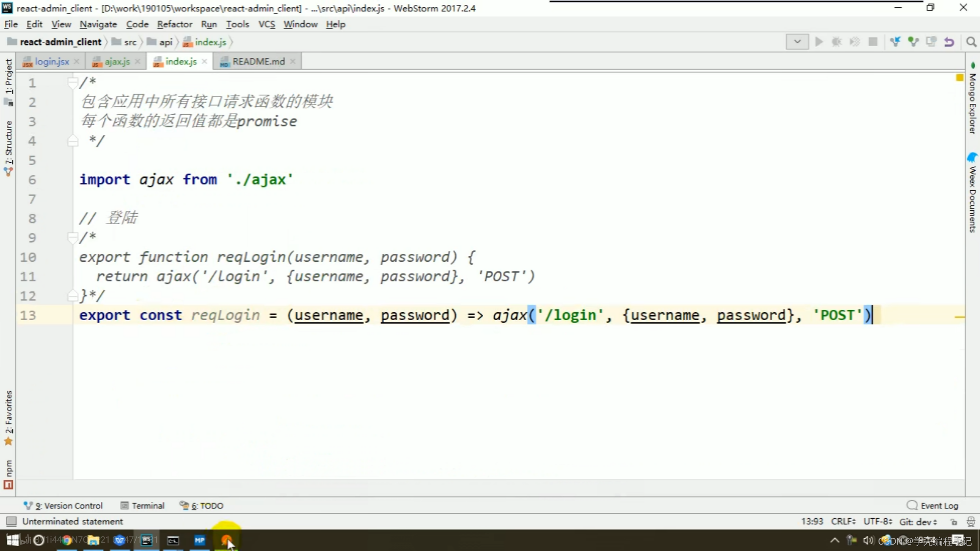
Task: Open the File menu
Action: click(x=10, y=24)
